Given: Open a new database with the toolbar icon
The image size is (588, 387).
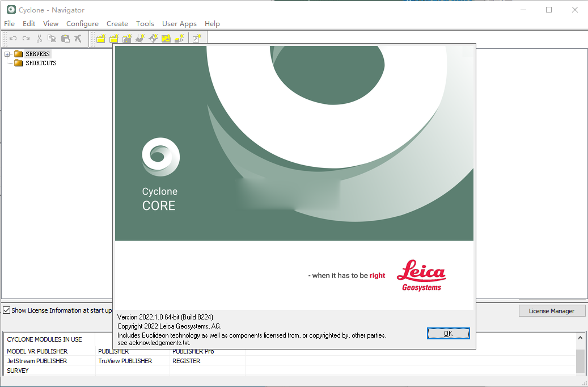Looking at the screenshot, I should [100, 39].
